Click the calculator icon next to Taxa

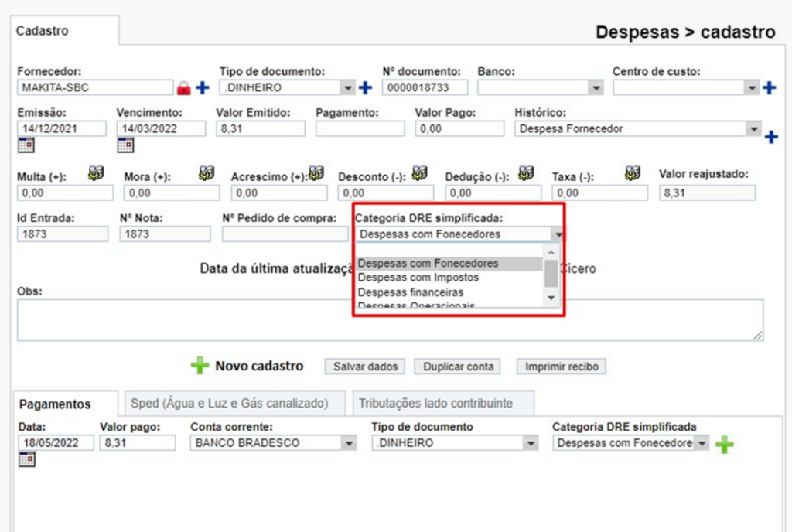coord(633,174)
